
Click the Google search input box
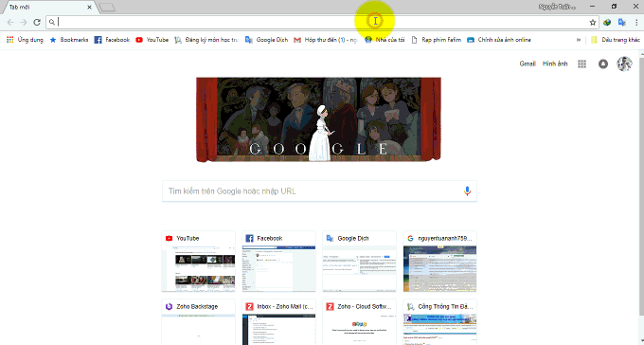pyautogui.click(x=319, y=191)
